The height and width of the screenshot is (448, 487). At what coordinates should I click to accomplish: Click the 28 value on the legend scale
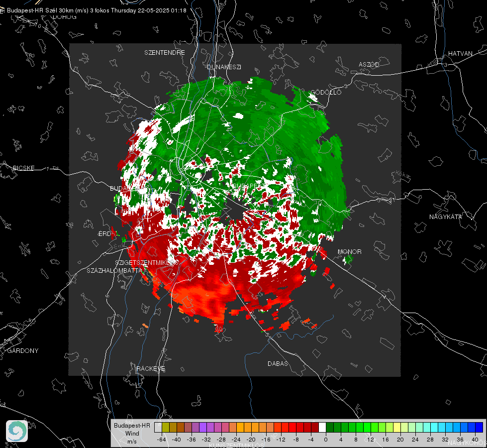[430, 440]
